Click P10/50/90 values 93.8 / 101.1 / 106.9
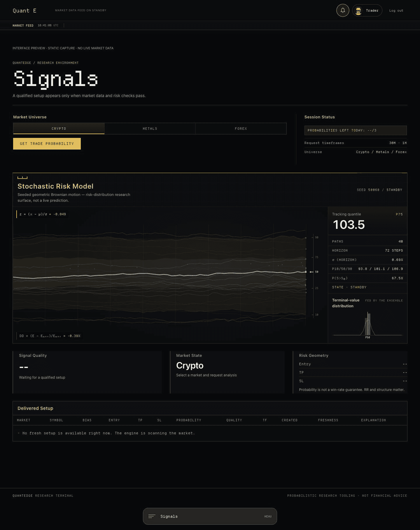 (x=381, y=269)
